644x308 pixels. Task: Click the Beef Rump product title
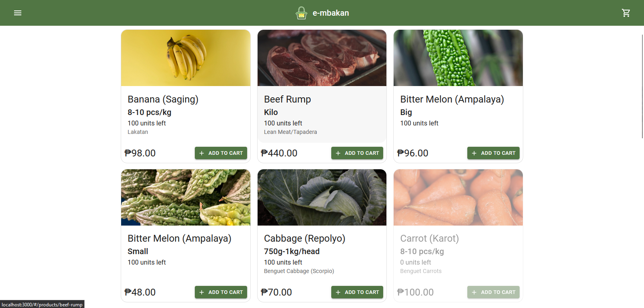coord(287,99)
